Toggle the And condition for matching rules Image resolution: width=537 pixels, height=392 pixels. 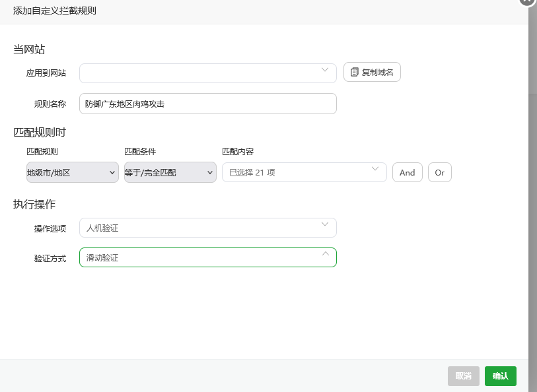tap(407, 172)
